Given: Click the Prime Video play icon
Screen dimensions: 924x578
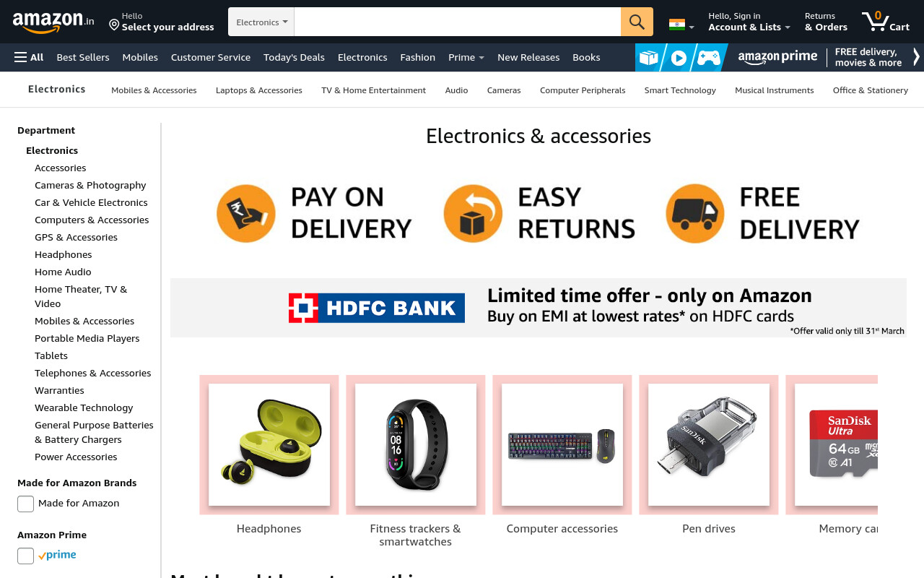Looking at the screenshot, I should click(x=679, y=58).
